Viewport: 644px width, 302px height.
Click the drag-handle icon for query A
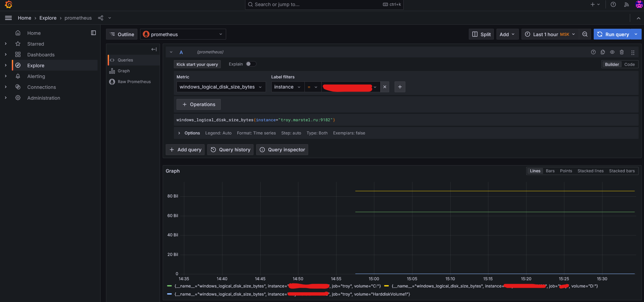point(633,52)
